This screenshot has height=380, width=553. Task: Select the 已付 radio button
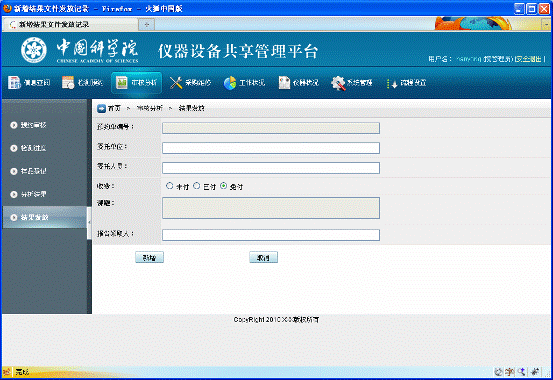197,186
